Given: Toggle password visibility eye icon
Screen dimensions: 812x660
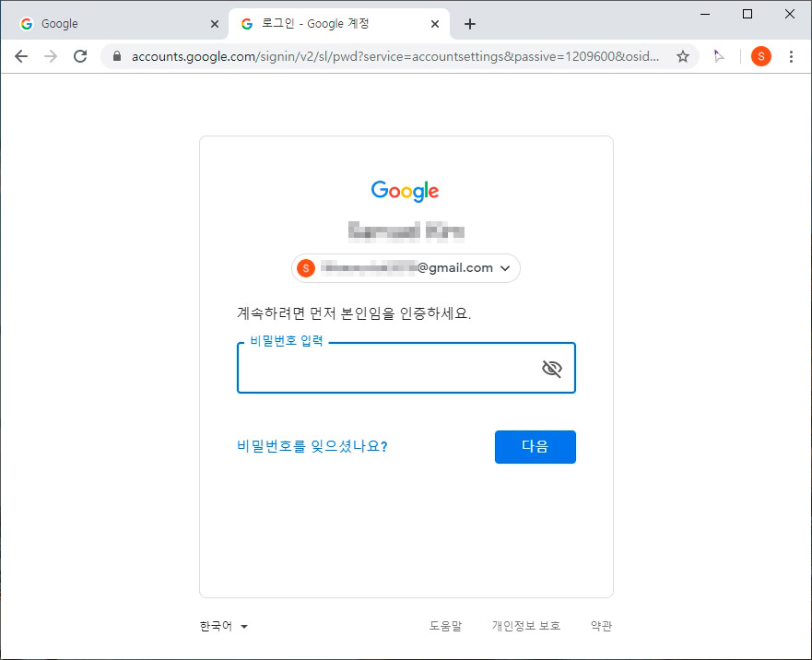Looking at the screenshot, I should tap(552, 369).
